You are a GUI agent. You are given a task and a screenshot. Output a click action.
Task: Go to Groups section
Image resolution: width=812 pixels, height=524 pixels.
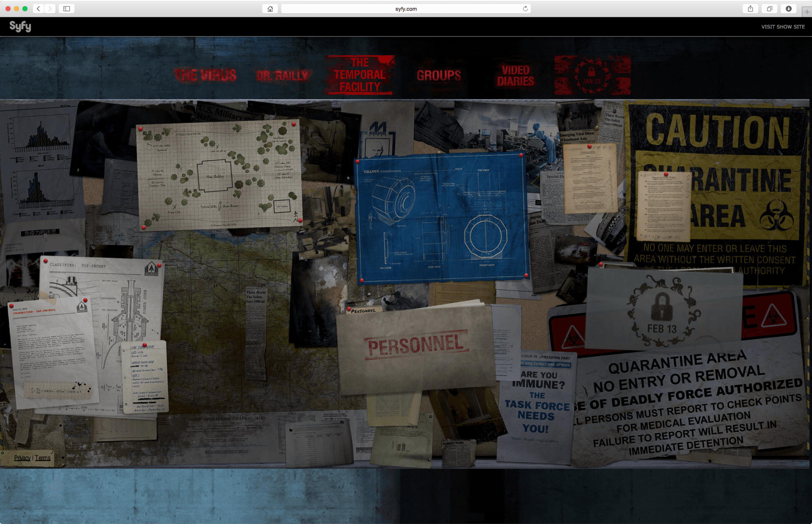[x=439, y=75]
